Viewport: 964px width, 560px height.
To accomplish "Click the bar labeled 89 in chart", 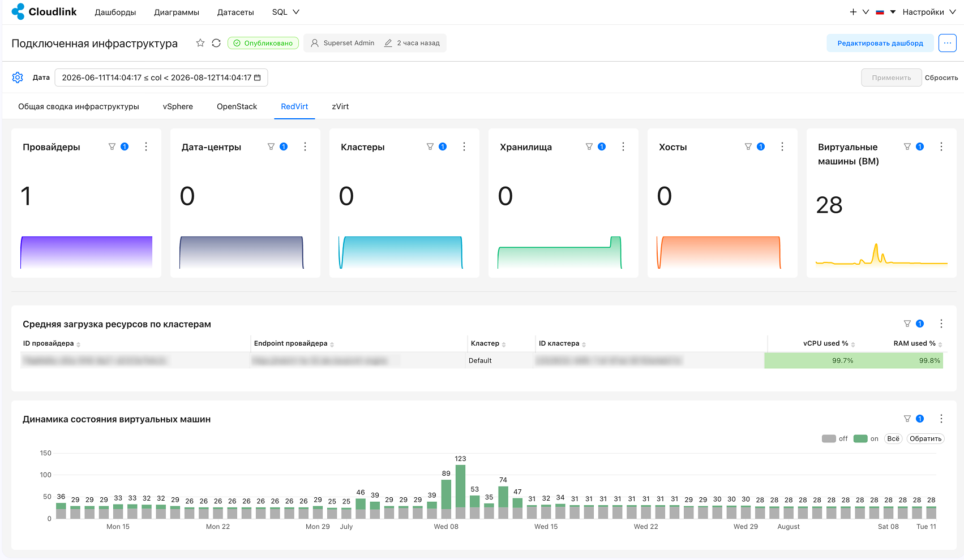I will (446, 499).
